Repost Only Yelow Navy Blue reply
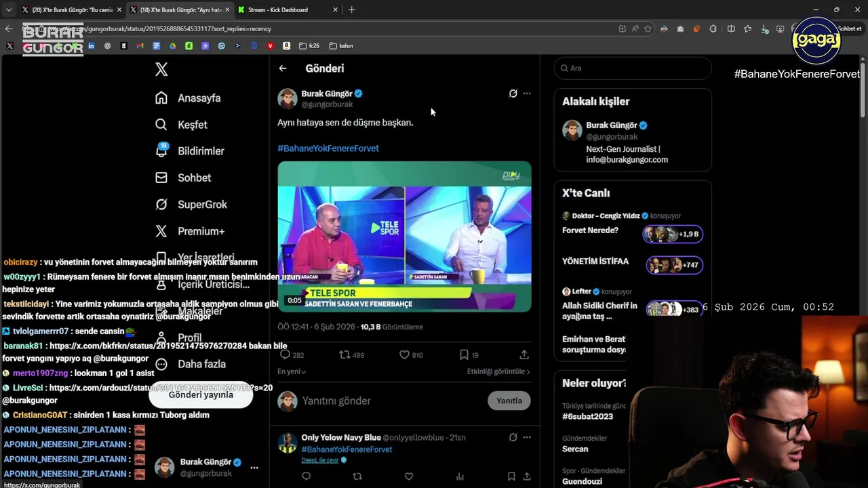868x488 pixels. tap(357, 476)
